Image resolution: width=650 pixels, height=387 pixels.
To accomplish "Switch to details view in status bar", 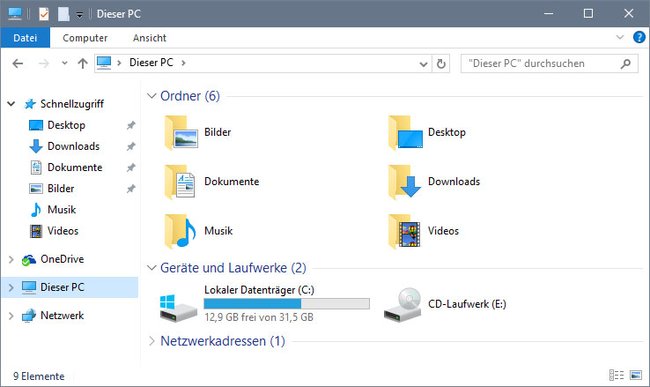I will tap(616, 375).
